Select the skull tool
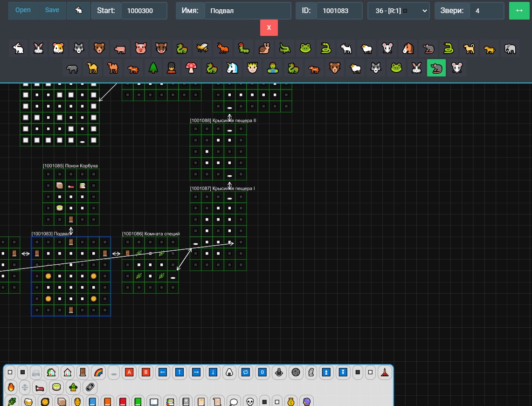The image size is (532, 406). click(250, 402)
